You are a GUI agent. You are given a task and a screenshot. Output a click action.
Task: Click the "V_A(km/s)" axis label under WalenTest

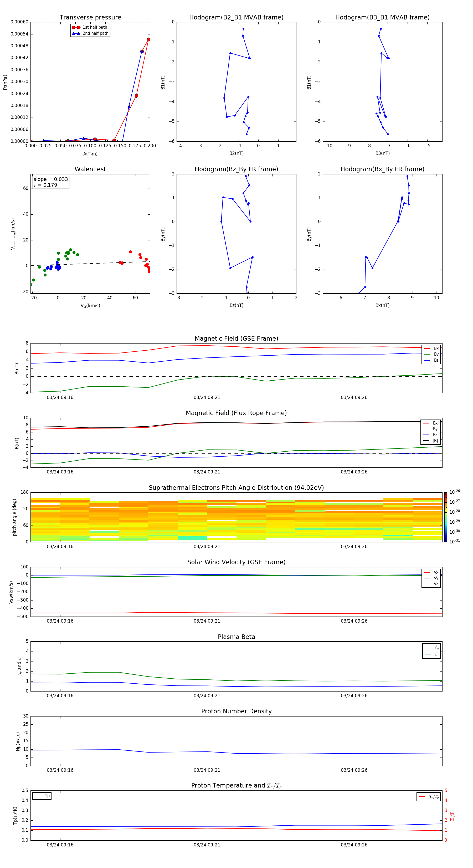click(x=90, y=306)
